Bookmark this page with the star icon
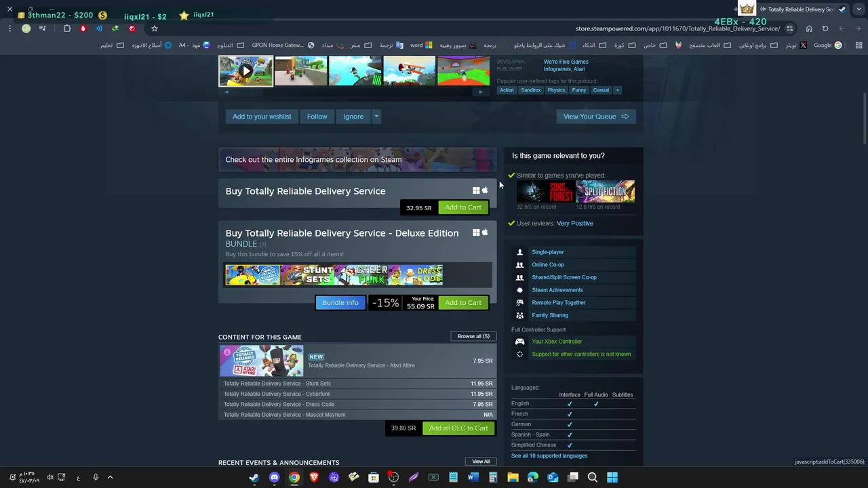868x488 pixels. tap(155, 28)
